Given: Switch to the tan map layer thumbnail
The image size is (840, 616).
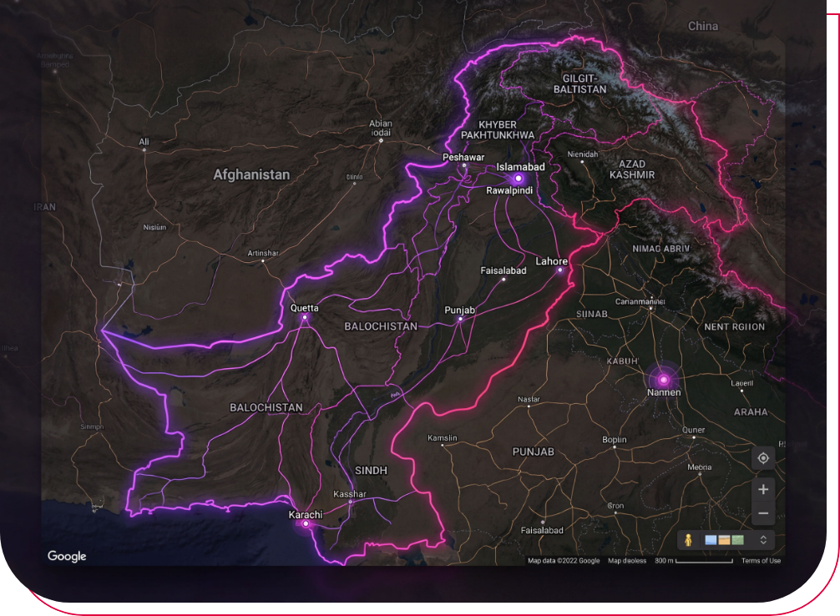Looking at the screenshot, I should pyautogui.click(x=725, y=540).
